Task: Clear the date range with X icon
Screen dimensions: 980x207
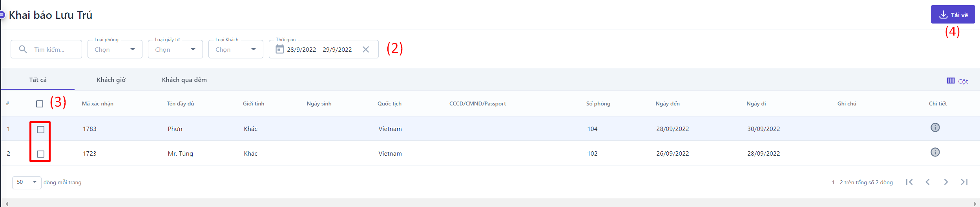Action: pyautogui.click(x=366, y=49)
